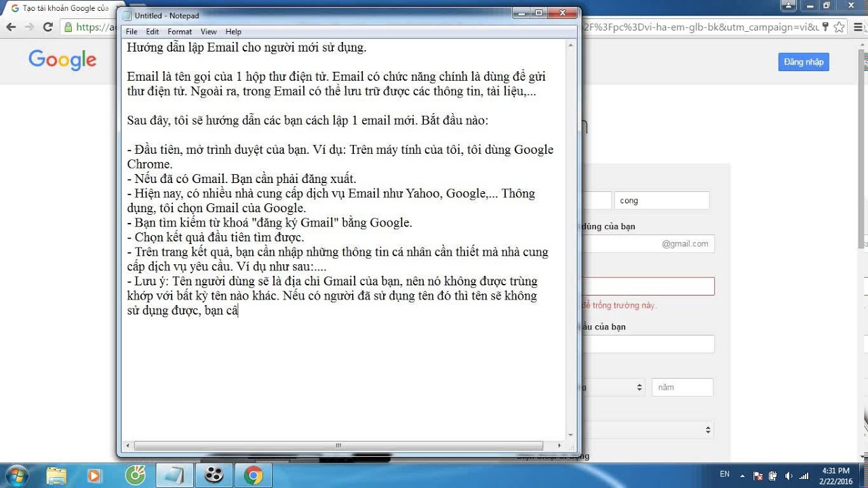Click the film reel recorder taskbar icon
The image size is (868, 488).
[214, 476]
